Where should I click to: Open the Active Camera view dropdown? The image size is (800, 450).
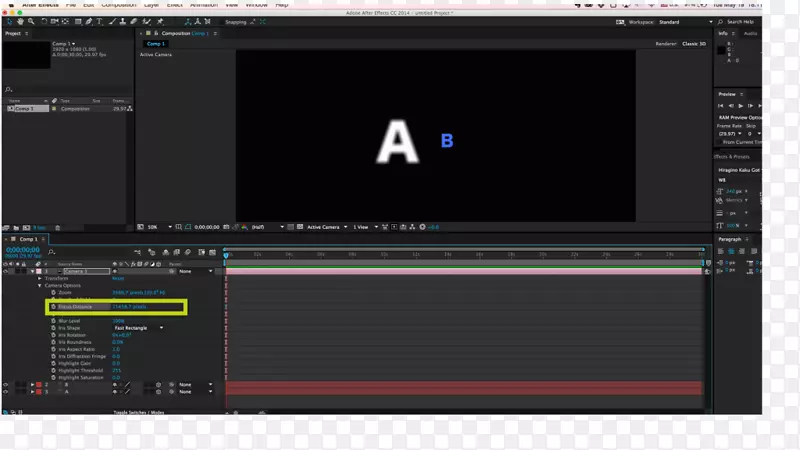click(x=327, y=227)
